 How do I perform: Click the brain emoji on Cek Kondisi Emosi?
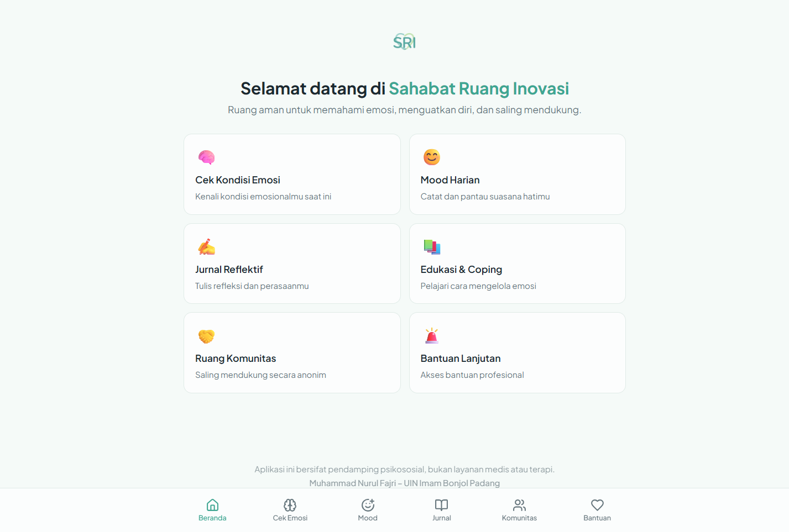click(206, 157)
